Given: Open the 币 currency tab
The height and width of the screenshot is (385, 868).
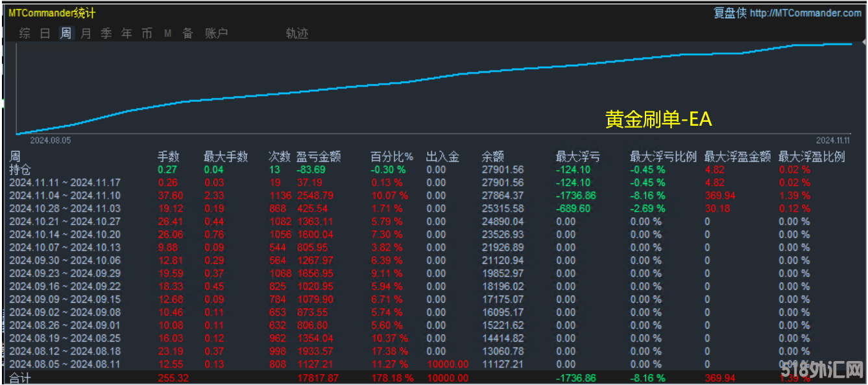Looking at the screenshot, I should click(147, 34).
